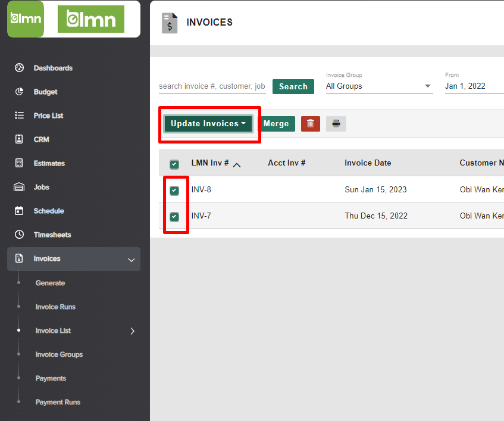Viewport: 504px width, 421px height.
Task: Open the Update Invoices dropdown
Action: [209, 123]
